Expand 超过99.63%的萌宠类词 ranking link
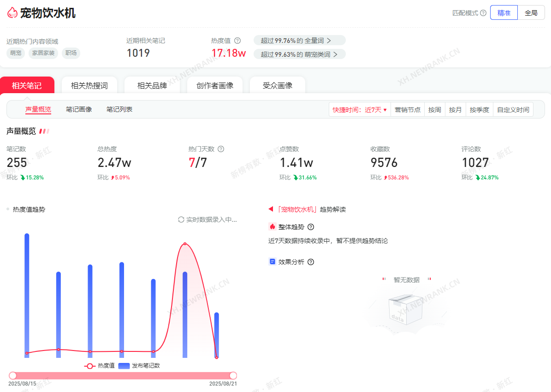 pos(299,54)
